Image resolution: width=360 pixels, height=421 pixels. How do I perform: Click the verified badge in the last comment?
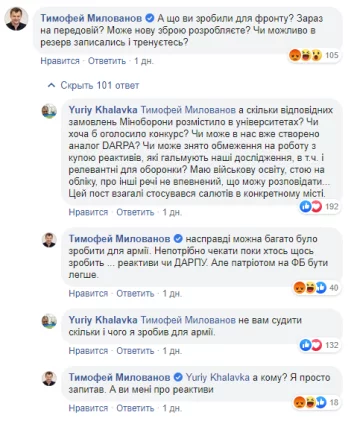178,377
